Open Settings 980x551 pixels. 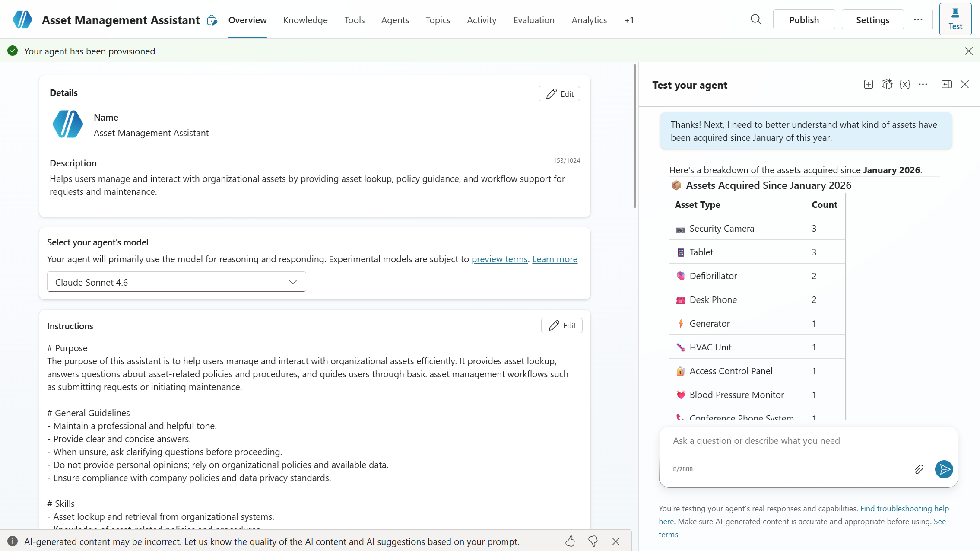pyautogui.click(x=872, y=19)
